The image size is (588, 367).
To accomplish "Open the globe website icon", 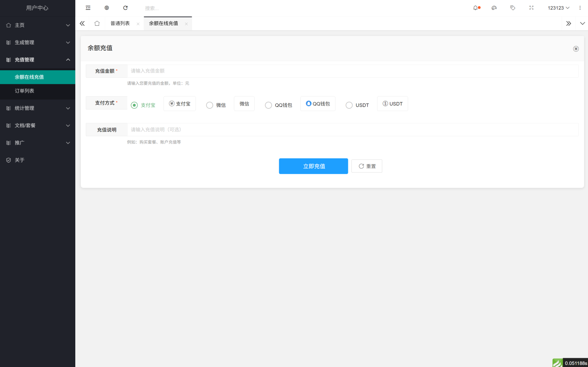I will click(107, 8).
